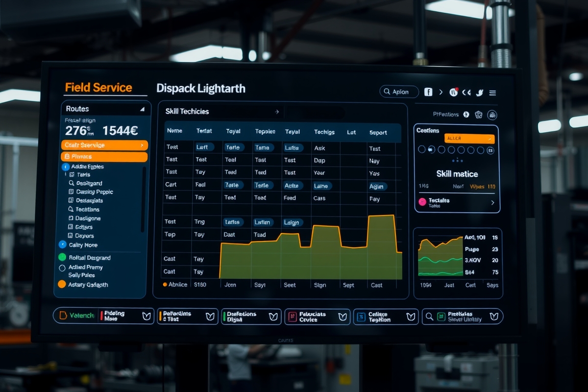Click the round icon with red notification dot
This screenshot has width=588, height=392.
[x=453, y=92]
